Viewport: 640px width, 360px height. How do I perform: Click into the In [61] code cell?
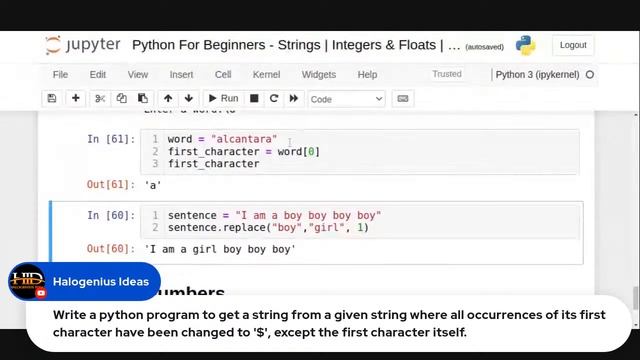point(360,152)
